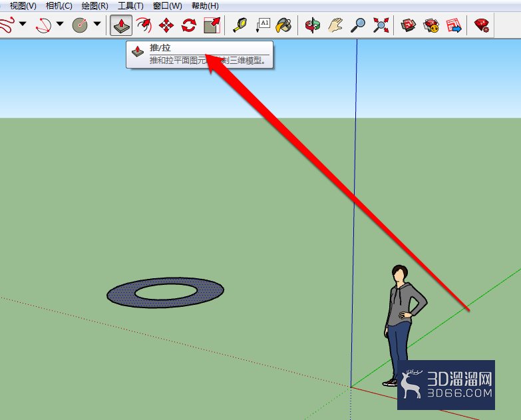Image resolution: width=521 pixels, height=420 pixels.
Task: Open the Extension Manager ruby icon
Action: pyautogui.click(x=482, y=25)
